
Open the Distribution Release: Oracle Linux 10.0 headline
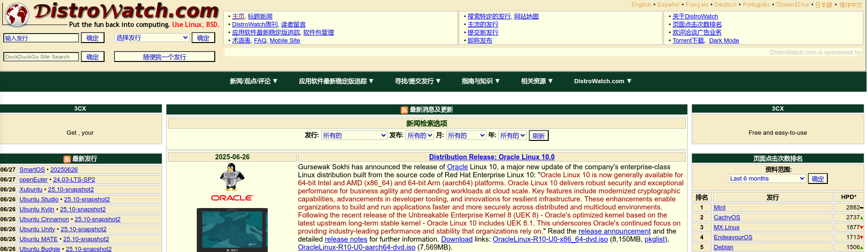point(492,157)
